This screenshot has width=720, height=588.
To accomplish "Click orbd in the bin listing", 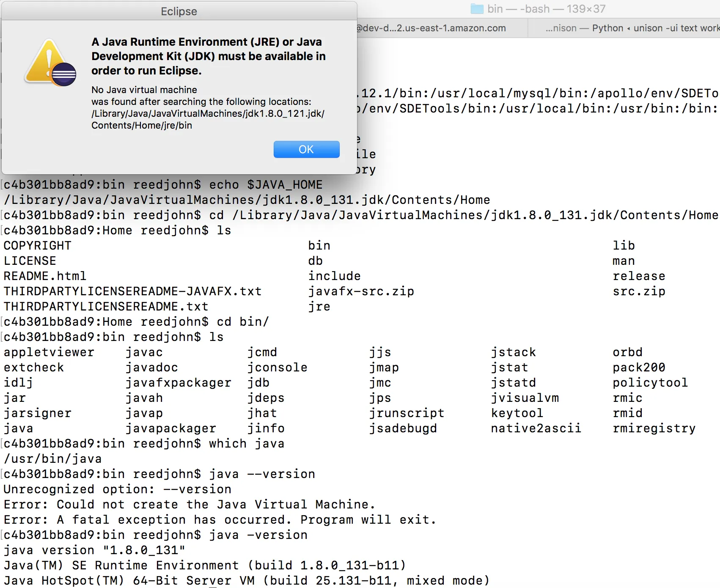I will tap(628, 352).
